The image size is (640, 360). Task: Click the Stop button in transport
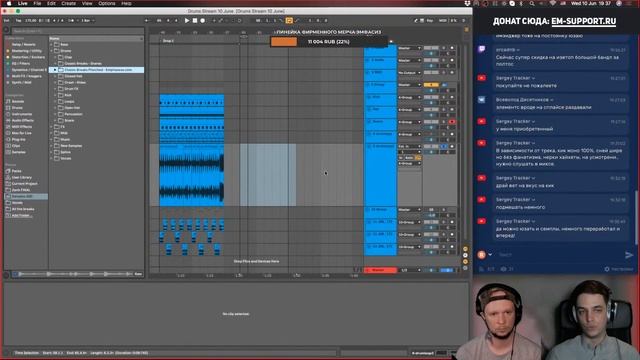pos(195,20)
